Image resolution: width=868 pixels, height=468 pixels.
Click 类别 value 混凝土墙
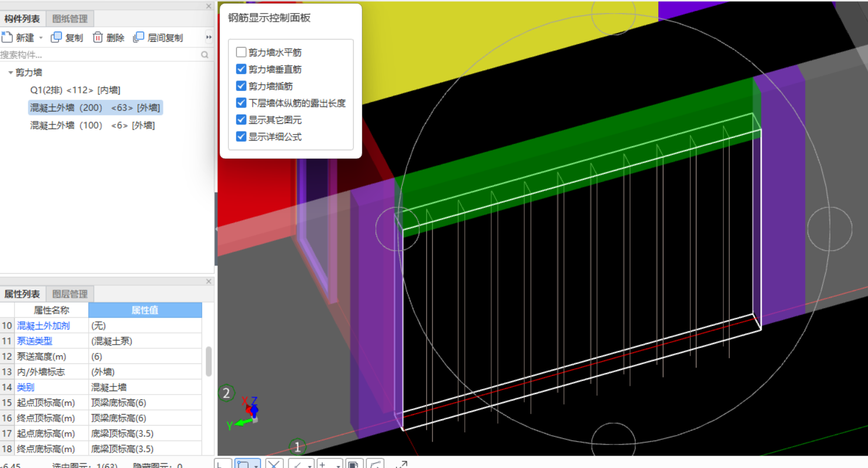click(x=145, y=388)
